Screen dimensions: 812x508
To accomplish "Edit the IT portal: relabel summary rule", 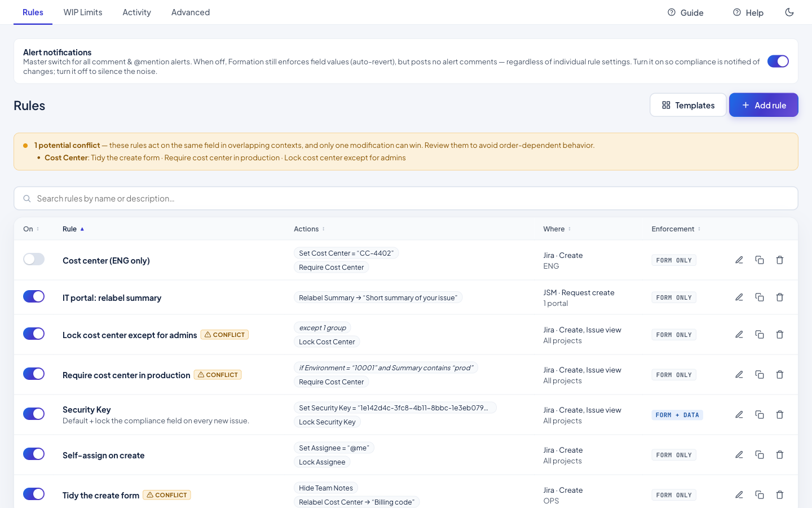I will pos(739,297).
